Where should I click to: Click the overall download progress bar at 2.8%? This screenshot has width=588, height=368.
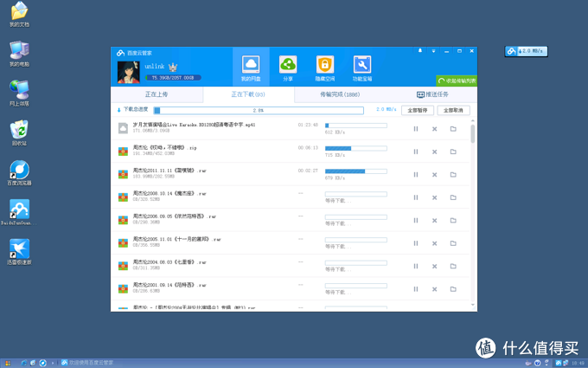point(259,111)
